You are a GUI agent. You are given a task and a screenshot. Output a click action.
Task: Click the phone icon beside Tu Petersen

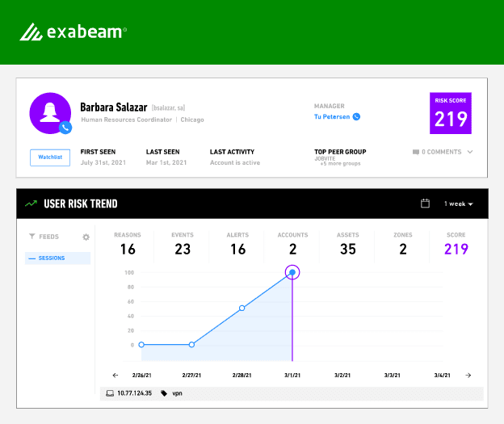click(x=356, y=116)
